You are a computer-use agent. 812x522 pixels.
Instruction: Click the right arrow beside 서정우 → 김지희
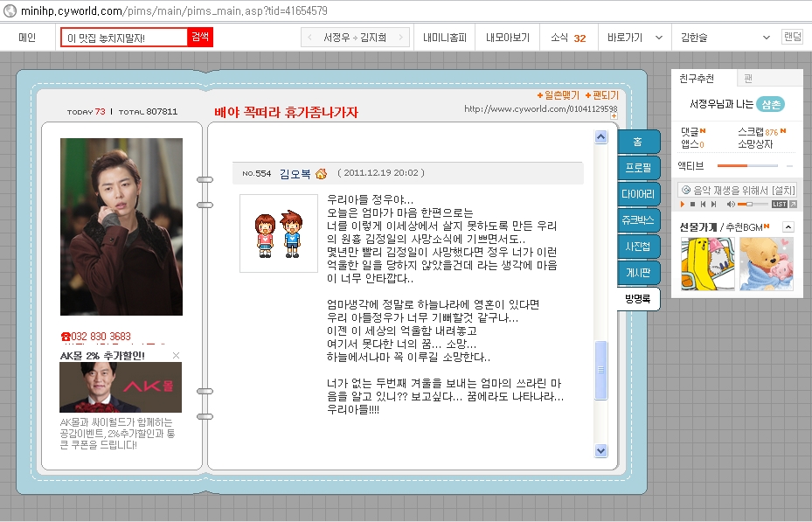coord(400,38)
